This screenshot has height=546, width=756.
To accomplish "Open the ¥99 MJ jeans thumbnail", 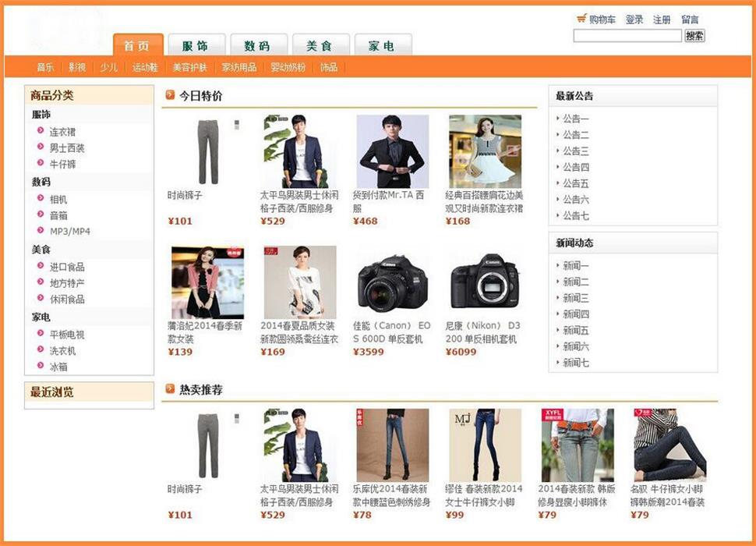I will (x=485, y=445).
